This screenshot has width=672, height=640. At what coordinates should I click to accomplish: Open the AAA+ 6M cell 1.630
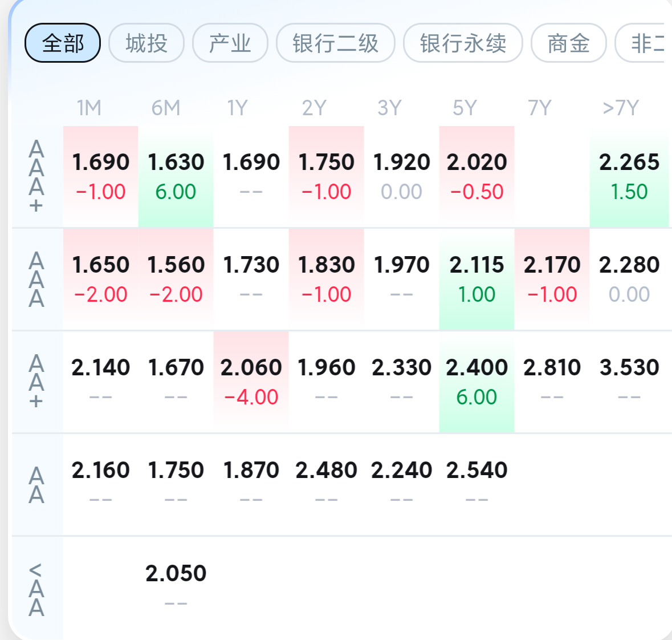click(176, 176)
